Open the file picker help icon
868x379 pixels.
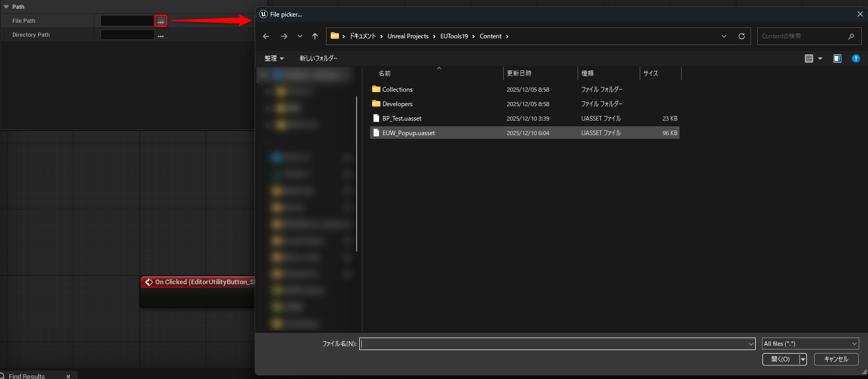856,59
